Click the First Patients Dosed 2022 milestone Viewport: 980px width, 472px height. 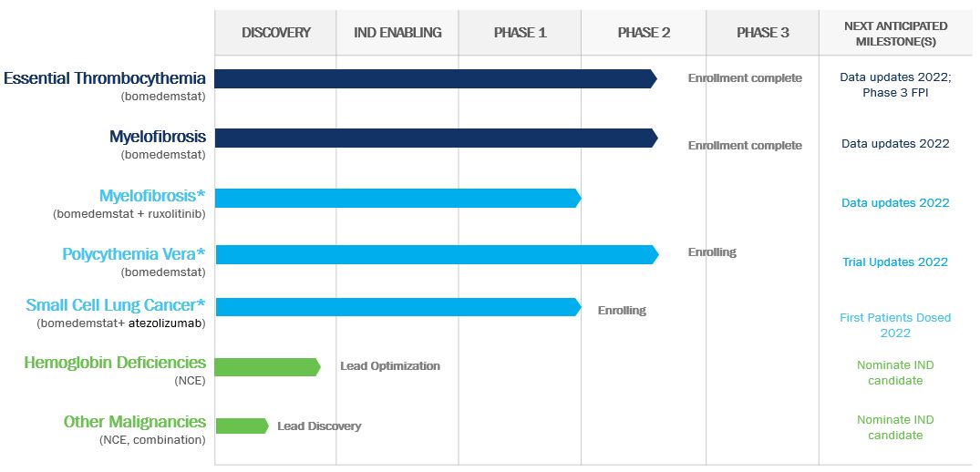pyautogui.click(x=894, y=325)
